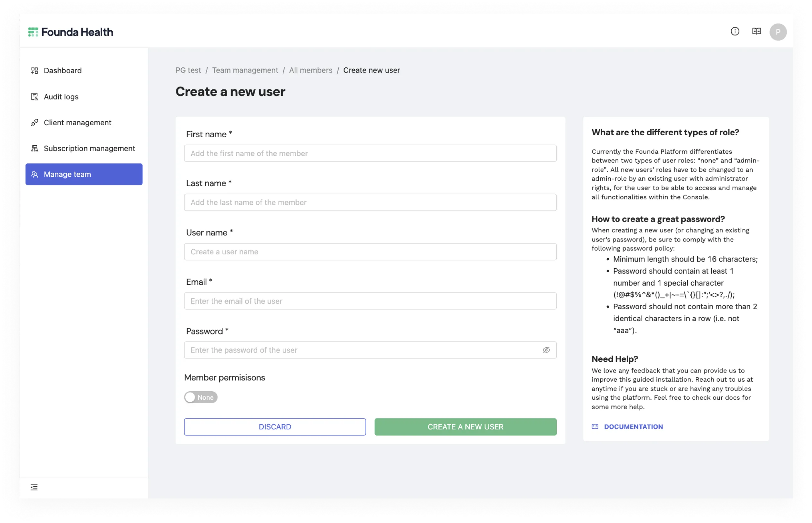Open the Documentation link

(x=633, y=427)
